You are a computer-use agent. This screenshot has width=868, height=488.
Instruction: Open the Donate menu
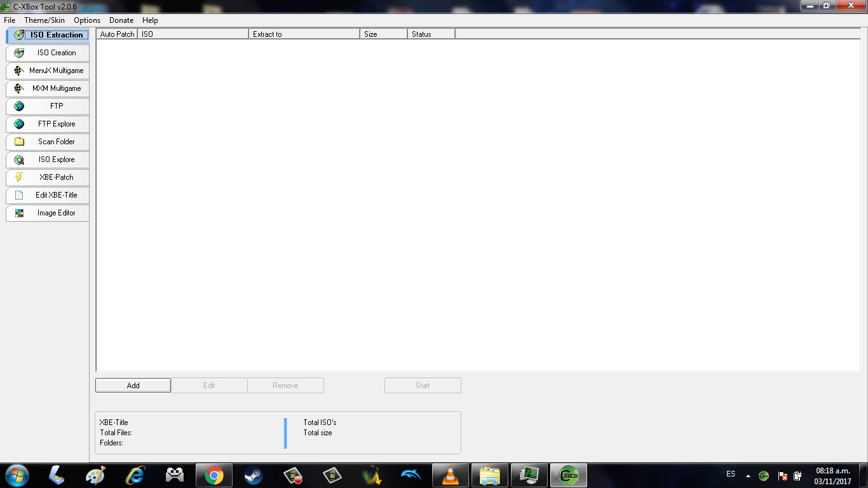(121, 20)
